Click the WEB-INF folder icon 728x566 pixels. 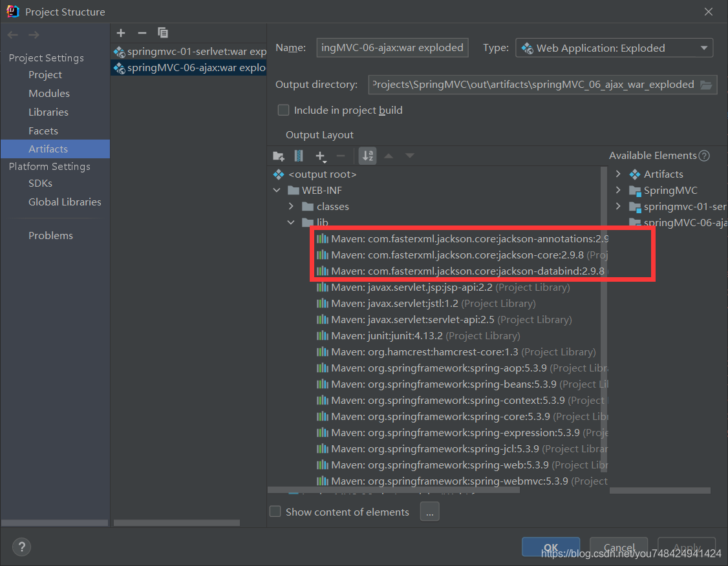294,191
